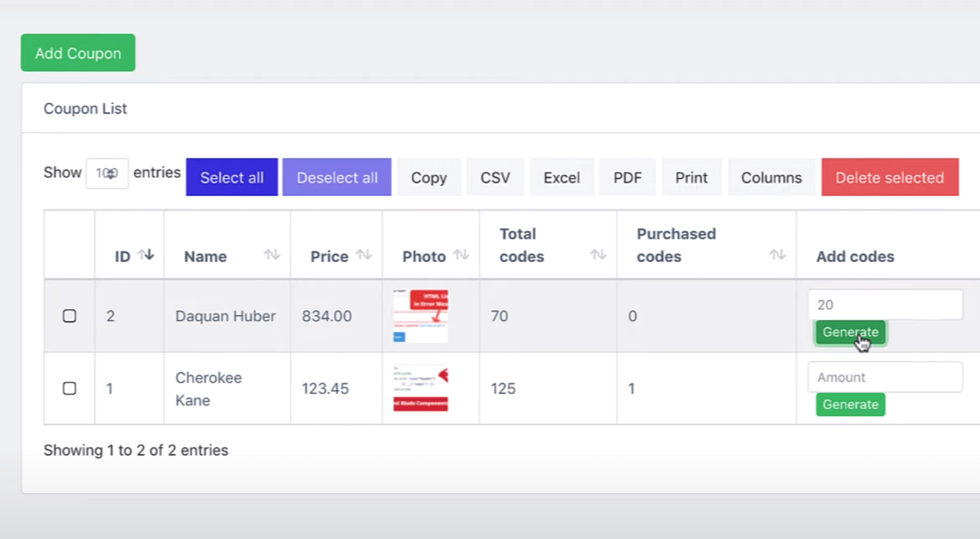This screenshot has width=980, height=539.
Task: Click the Add Coupon button
Action: [x=77, y=52]
